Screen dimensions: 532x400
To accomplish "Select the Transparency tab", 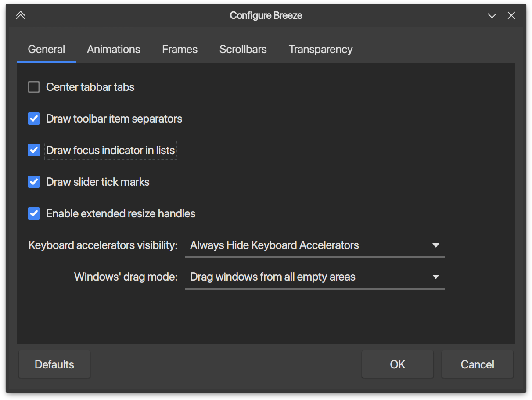I will pyautogui.click(x=321, y=49).
